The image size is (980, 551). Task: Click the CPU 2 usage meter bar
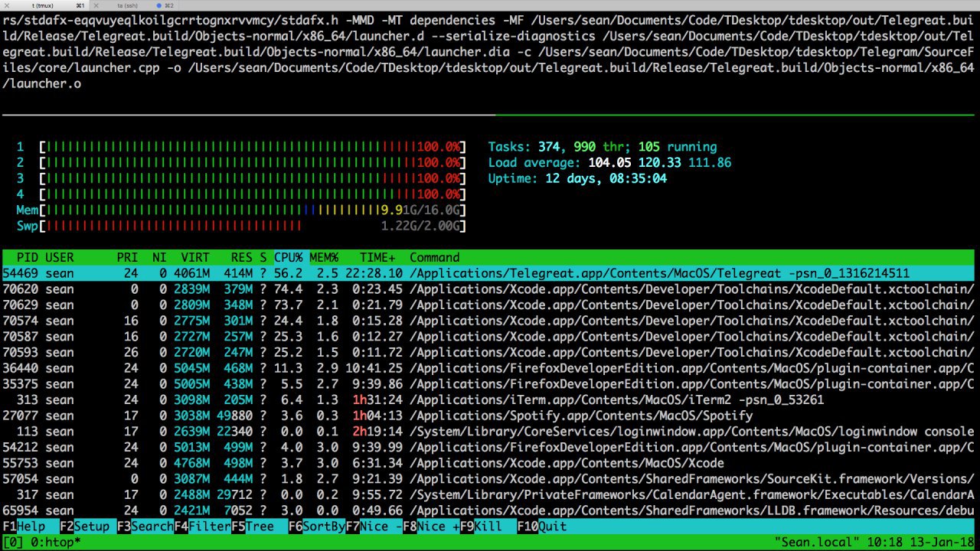(x=253, y=162)
